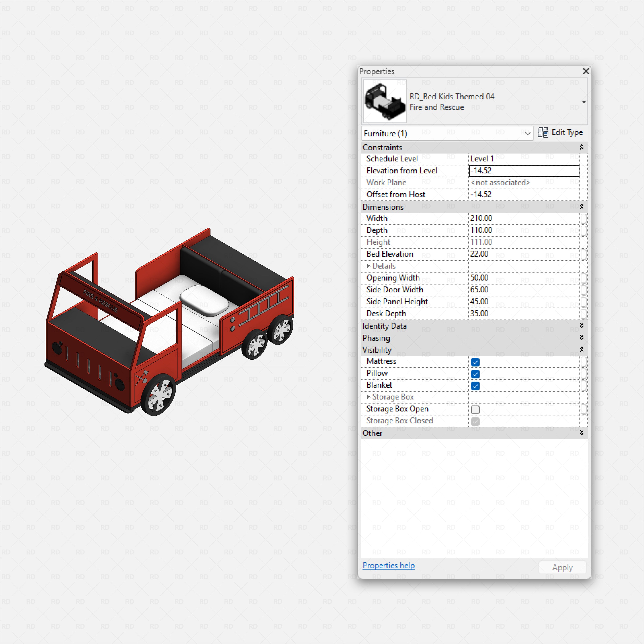Click the associate parameter button for Bed Elevation
Screen dimensions: 644x644
point(584,254)
